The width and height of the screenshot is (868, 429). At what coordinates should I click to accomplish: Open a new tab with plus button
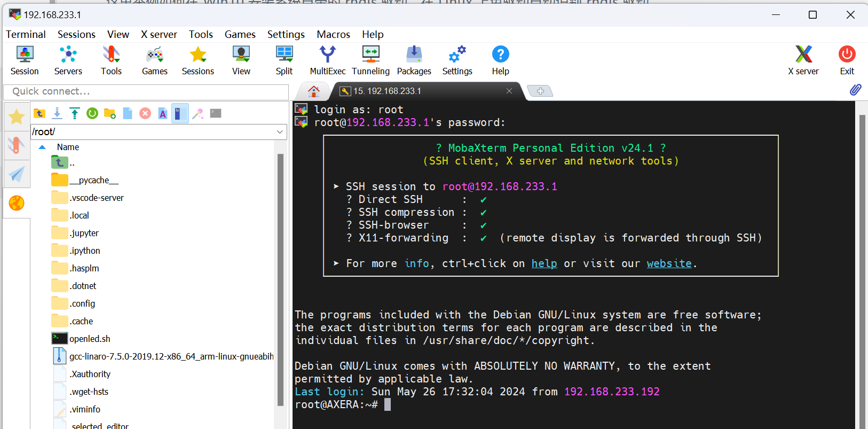coord(540,91)
